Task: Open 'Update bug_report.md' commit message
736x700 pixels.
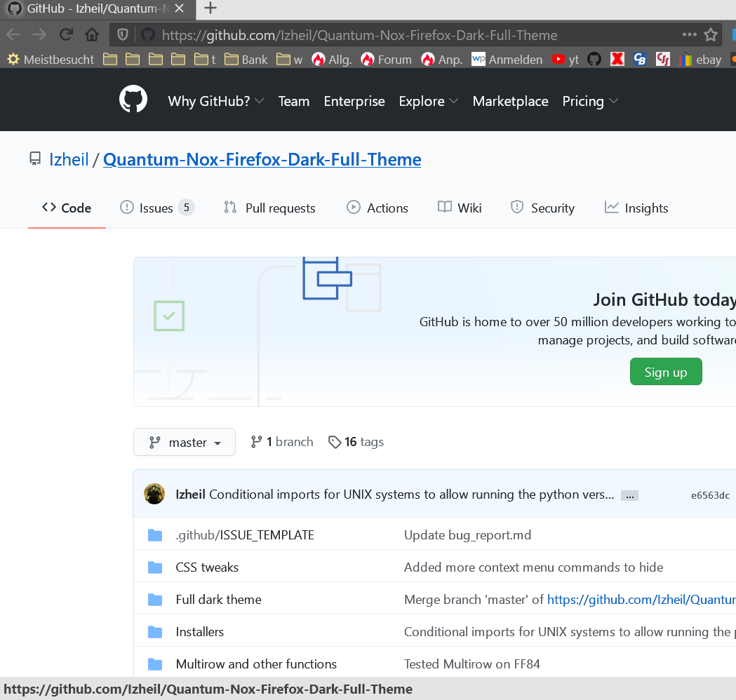Action: click(x=467, y=535)
